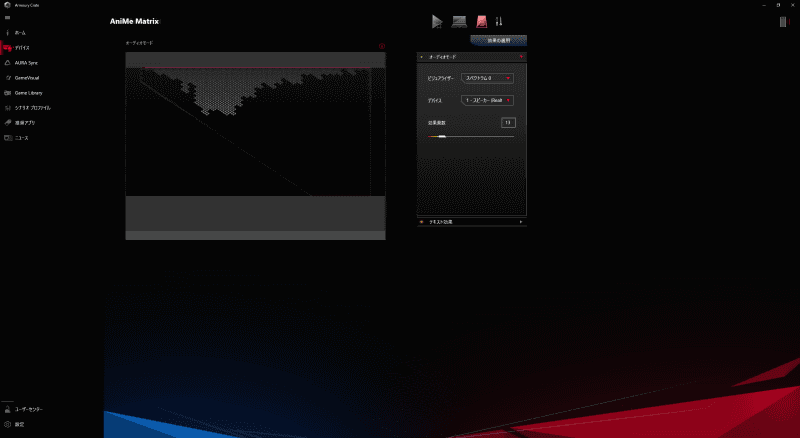Image resolution: width=800 pixels, height=438 pixels.
Task: Open the デバイス speaker dropdown
Action: [487, 101]
